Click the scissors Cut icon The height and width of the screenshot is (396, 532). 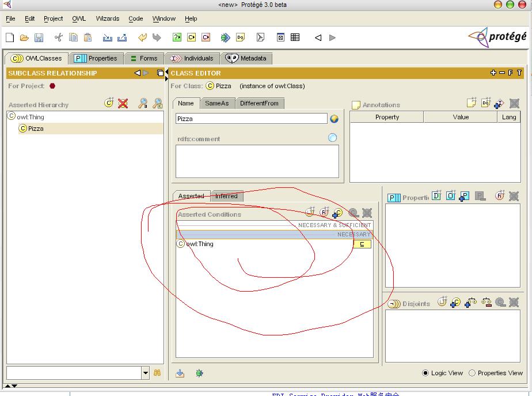pos(58,37)
